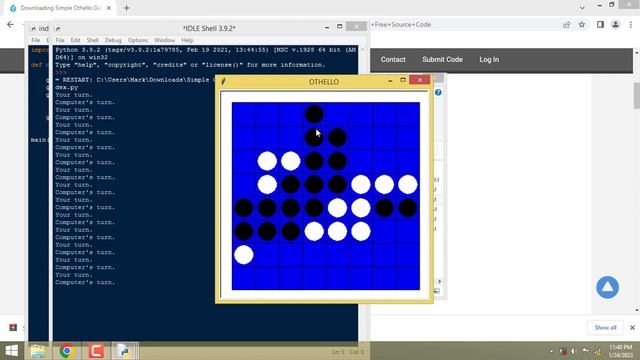Open the Chrome profile avatar
Image resolution: width=640 pixels, height=360 pixels.
coord(616,25)
